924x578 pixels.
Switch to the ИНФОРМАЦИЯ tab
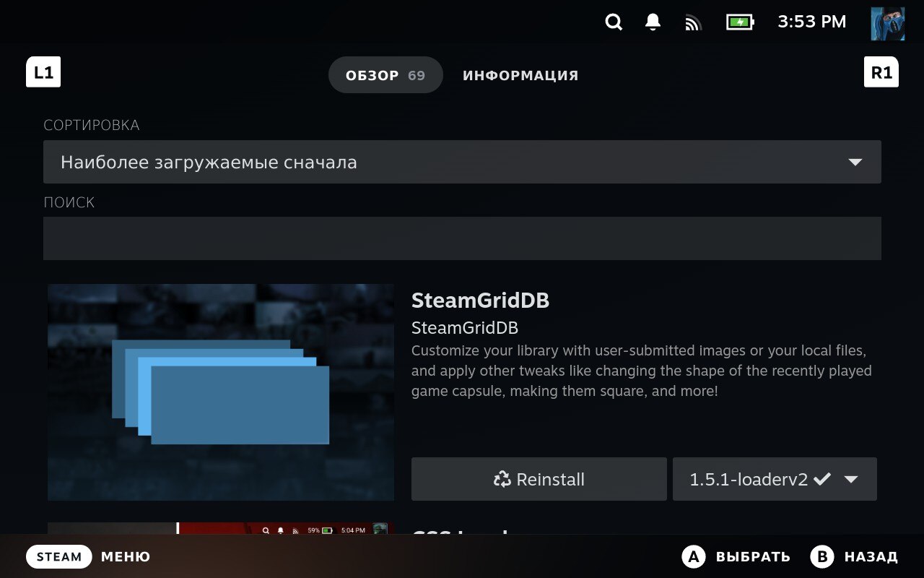click(x=520, y=75)
